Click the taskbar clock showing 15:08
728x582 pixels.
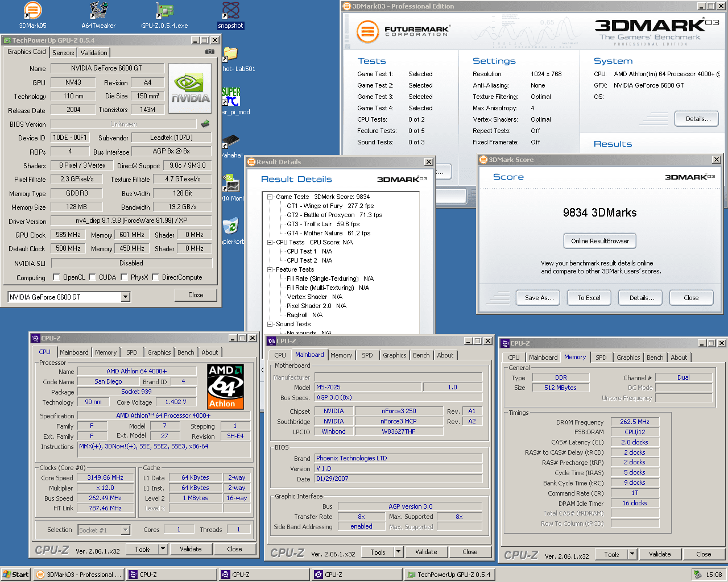pos(714,575)
